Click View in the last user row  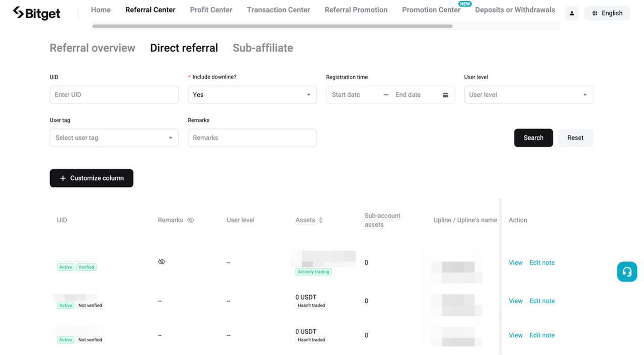click(x=516, y=335)
